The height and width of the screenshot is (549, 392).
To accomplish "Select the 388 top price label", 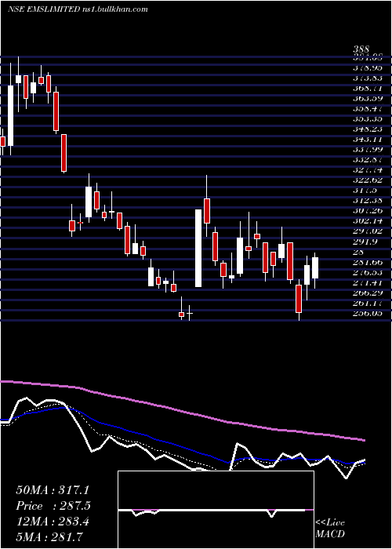I will (x=361, y=49).
